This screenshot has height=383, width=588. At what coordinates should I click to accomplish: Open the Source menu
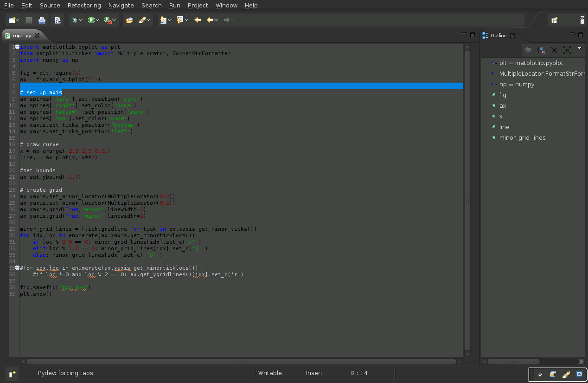pyautogui.click(x=50, y=5)
